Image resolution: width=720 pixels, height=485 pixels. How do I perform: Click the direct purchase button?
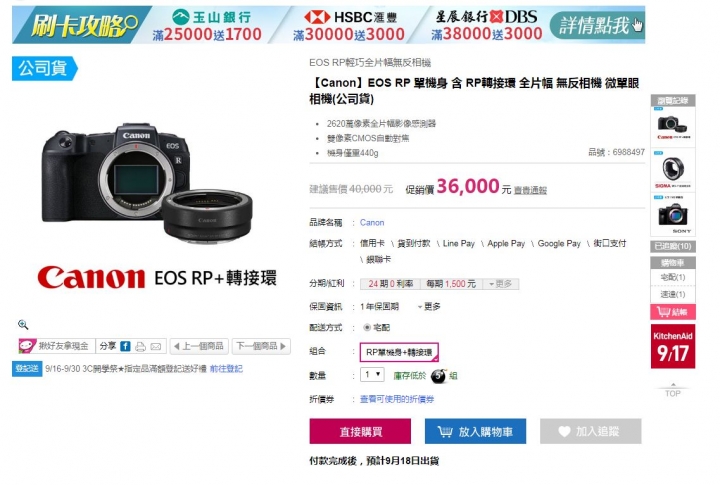pyautogui.click(x=360, y=431)
